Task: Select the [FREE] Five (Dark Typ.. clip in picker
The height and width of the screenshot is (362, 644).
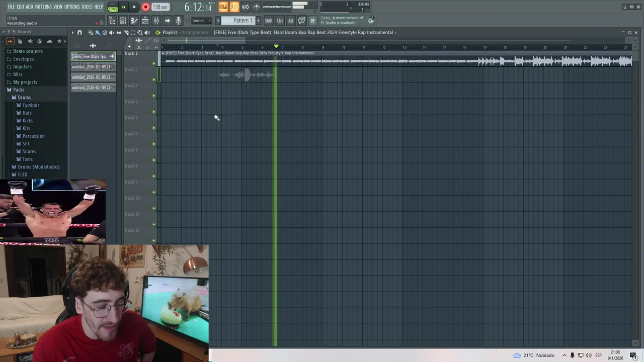Action: pos(93,56)
